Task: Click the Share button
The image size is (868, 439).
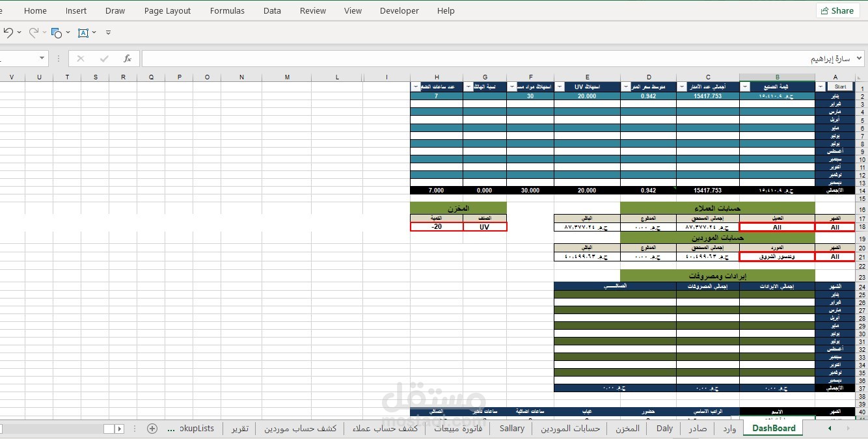Action: [x=837, y=10]
